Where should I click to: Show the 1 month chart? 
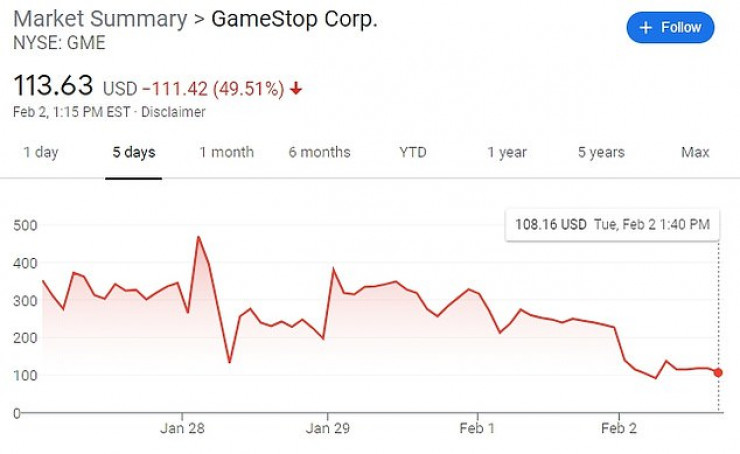click(x=226, y=152)
